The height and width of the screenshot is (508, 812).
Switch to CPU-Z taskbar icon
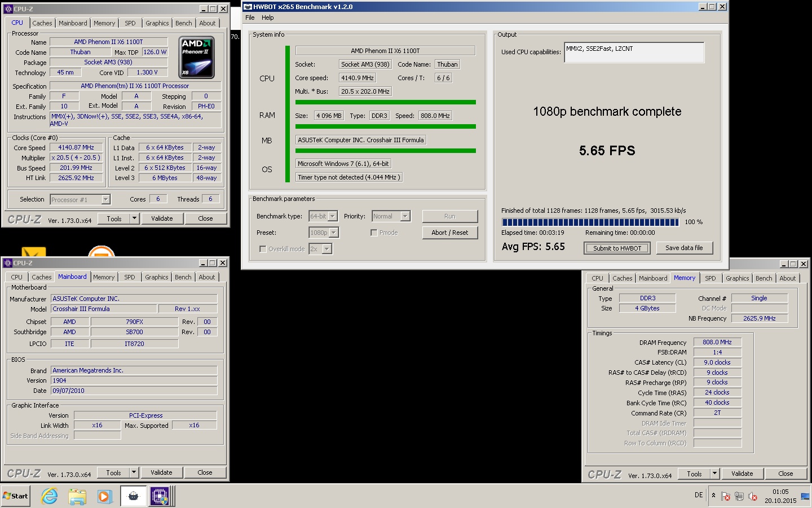tap(160, 496)
